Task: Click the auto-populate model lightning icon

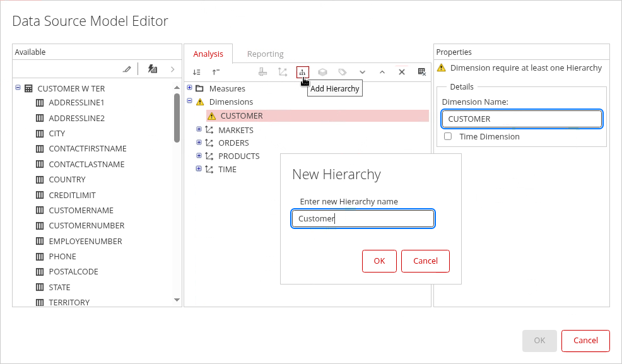Action: [x=152, y=69]
